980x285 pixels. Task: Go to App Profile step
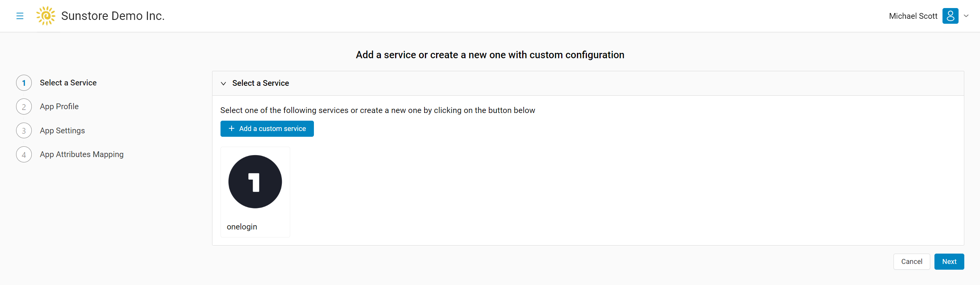point(59,106)
